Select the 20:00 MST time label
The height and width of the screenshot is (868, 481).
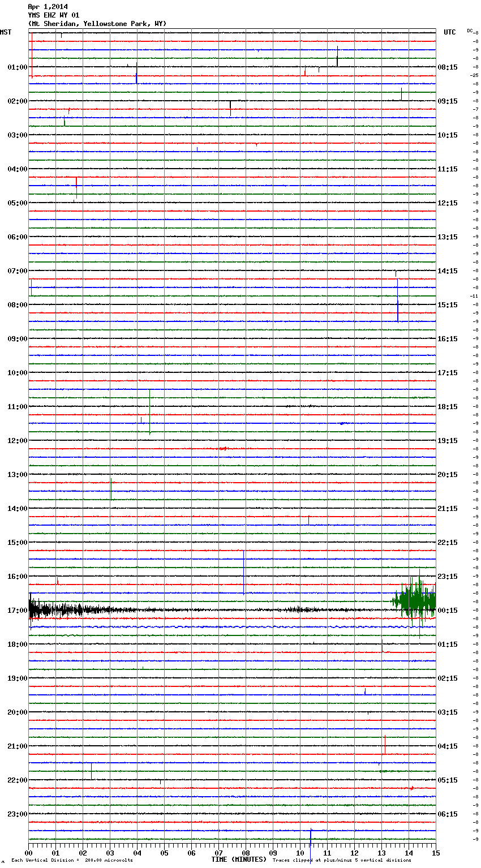coord(18,712)
